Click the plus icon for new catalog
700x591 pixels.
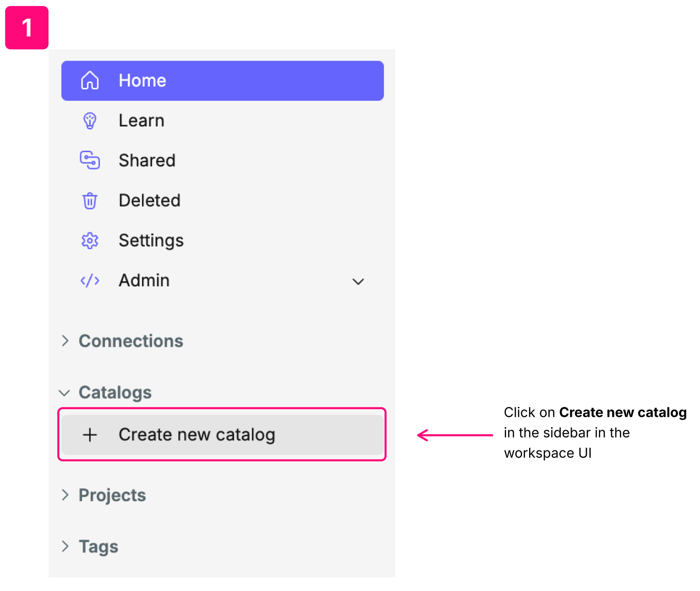coord(90,435)
